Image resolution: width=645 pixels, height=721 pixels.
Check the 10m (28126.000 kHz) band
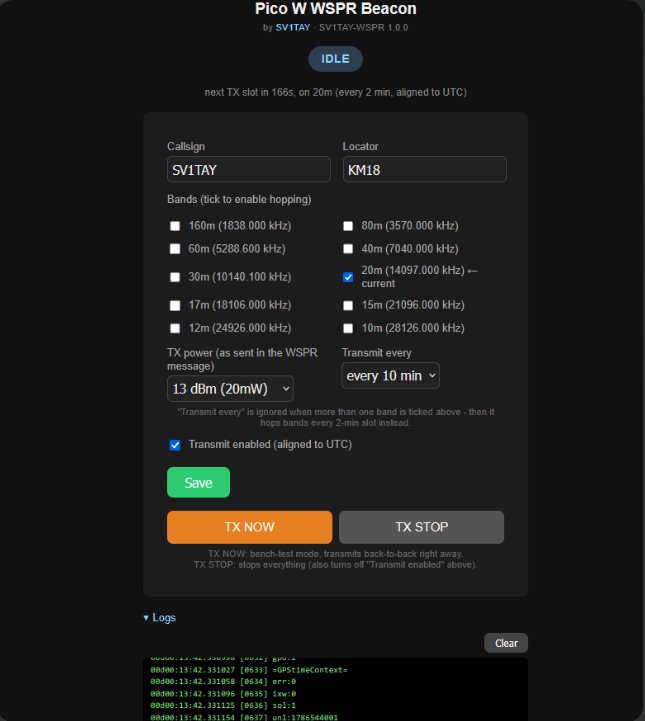pyautogui.click(x=348, y=328)
